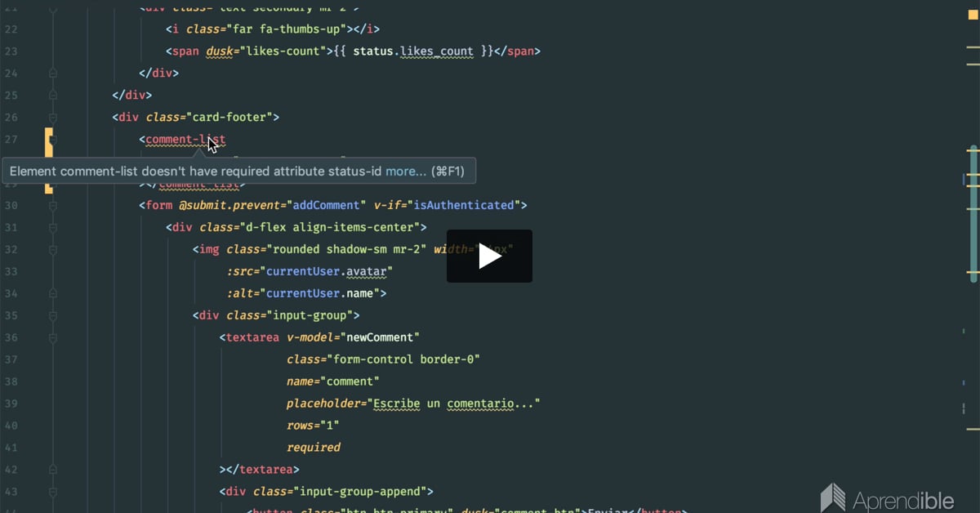Click the "isAuthenticated" v-if value
Image resolution: width=980 pixels, height=513 pixels.
pos(463,205)
